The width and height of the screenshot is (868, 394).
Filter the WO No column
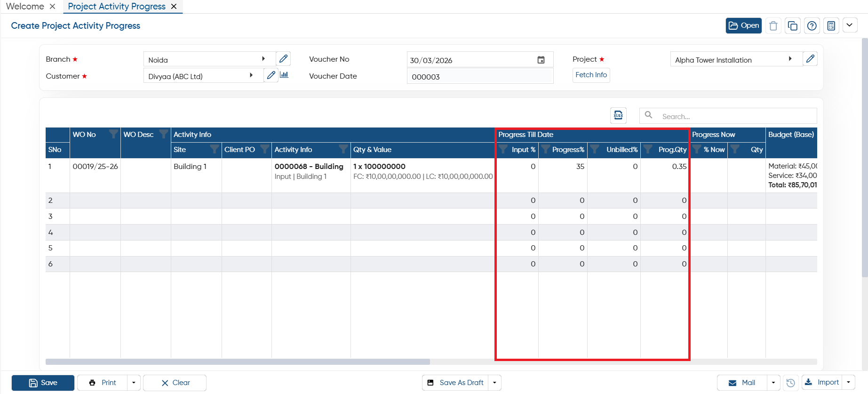113,134
